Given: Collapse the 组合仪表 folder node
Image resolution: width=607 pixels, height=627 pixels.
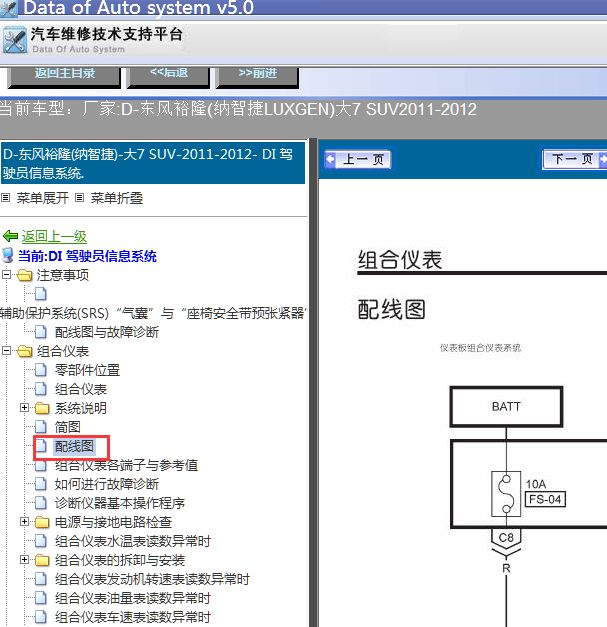Looking at the screenshot, I should click(x=6, y=351).
